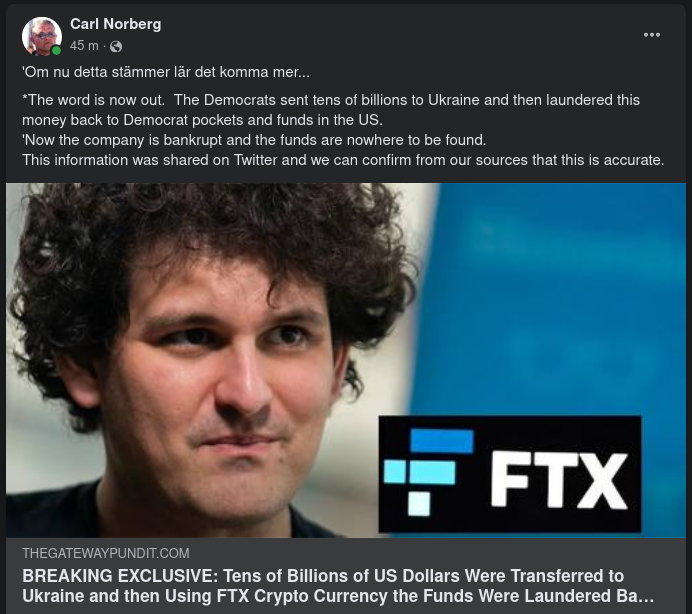Screen dimensions: 692x614
Task: Click the Swedish line 'Om nu detta stämmer'
Action: [166, 72]
